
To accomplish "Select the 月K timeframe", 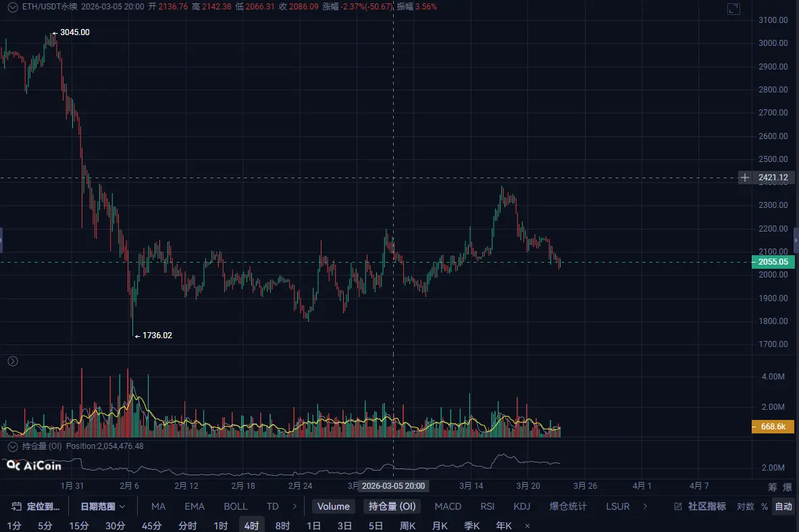I will tap(440, 525).
